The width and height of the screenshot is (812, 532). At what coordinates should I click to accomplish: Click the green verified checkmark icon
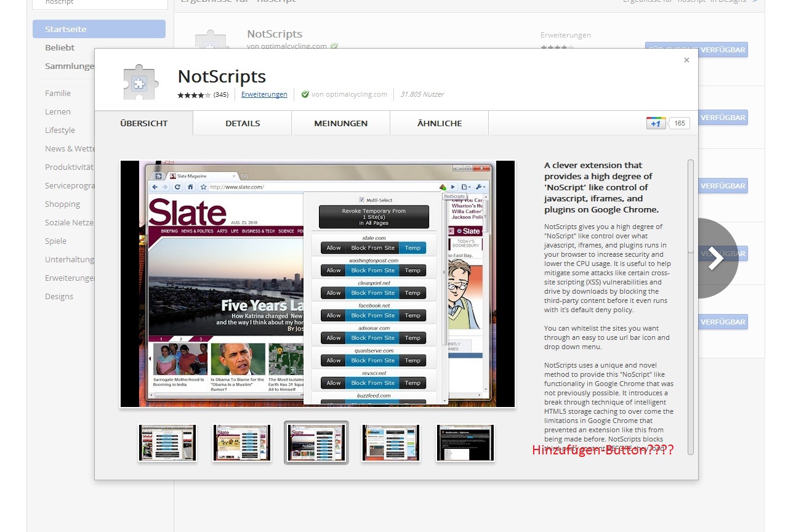pos(305,94)
